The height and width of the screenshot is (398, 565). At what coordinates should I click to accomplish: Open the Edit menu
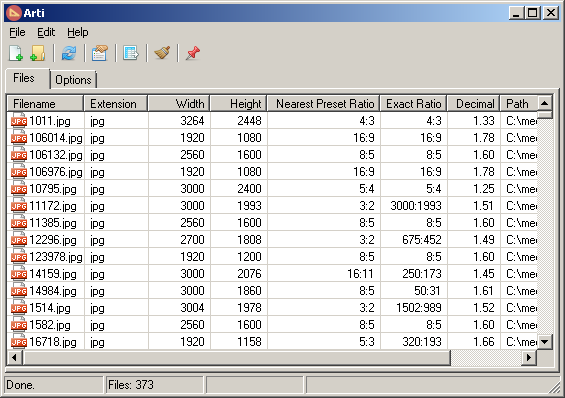tap(46, 32)
